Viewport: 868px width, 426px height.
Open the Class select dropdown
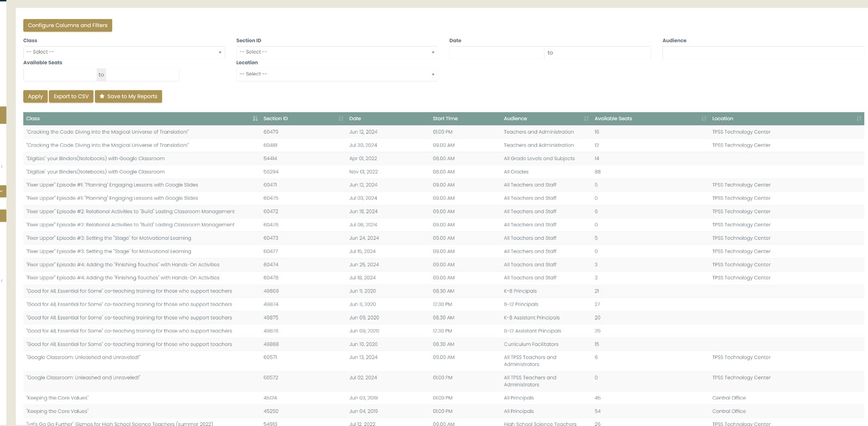coord(124,52)
